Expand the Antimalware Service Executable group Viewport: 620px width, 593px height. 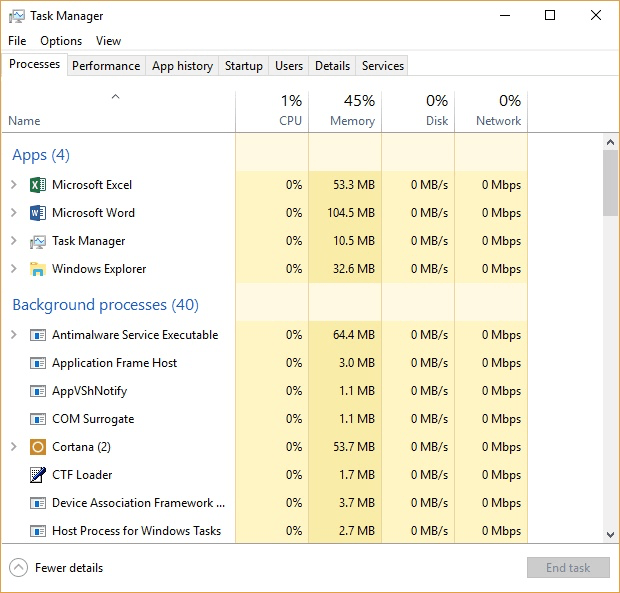point(13,335)
